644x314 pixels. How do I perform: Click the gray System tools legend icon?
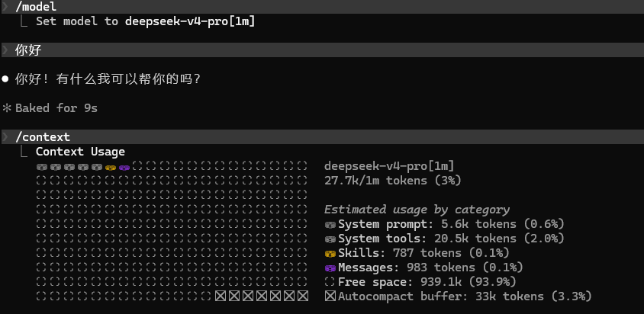(x=330, y=239)
